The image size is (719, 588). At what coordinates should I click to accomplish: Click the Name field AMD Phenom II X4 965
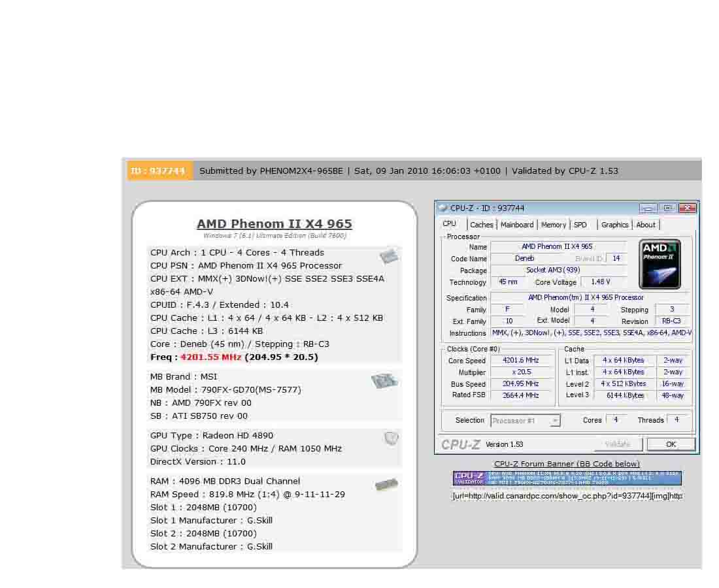pyautogui.click(x=557, y=246)
